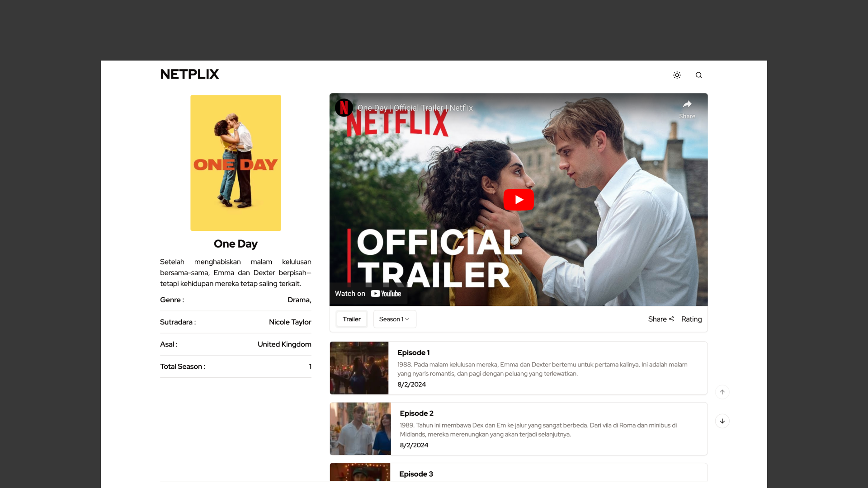Viewport: 868px width, 488px height.
Task: Click the Share button below the video
Action: (x=660, y=319)
